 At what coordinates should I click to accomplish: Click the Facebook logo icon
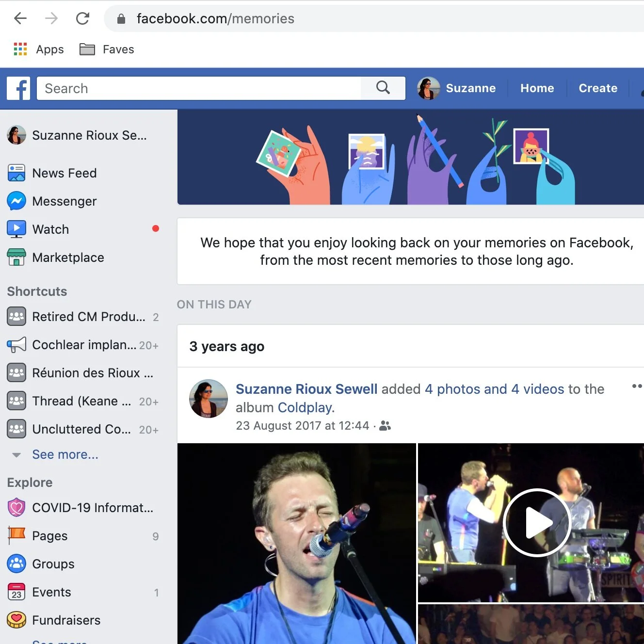pos(18,88)
